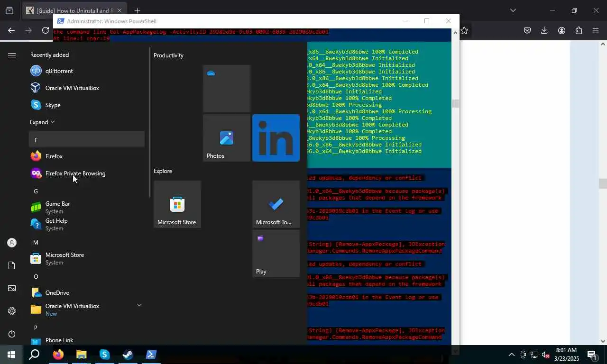
Task: Bookmark this page with the star
Action: pyautogui.click(x=464, y=30)
